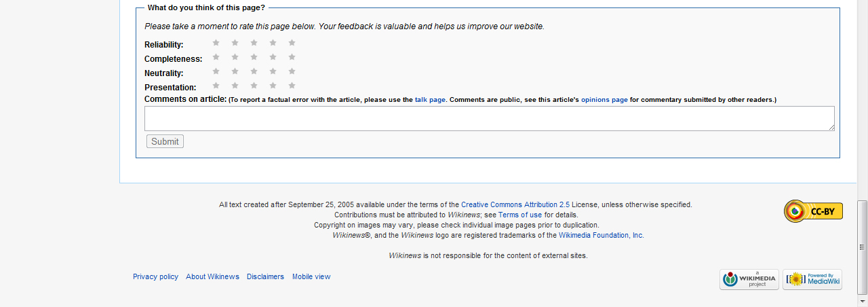Visit the opinions page link
Image resolution: width=868 pixels, height=307 pixels.
click(x=604, y=100)
